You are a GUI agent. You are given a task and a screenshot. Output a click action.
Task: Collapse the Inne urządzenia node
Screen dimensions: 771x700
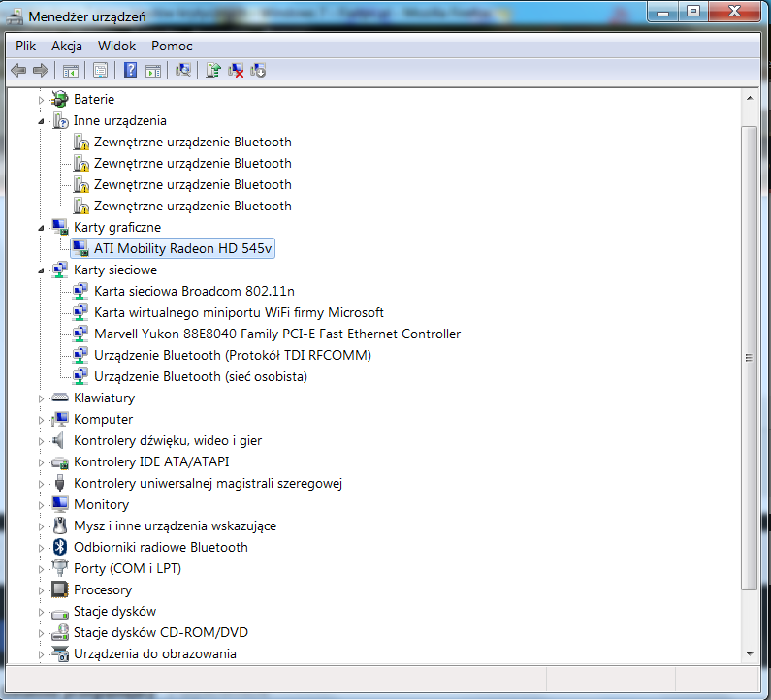(42, 121)
